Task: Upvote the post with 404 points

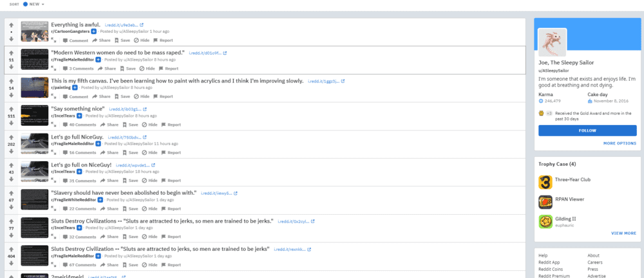Action: point(12,249)
